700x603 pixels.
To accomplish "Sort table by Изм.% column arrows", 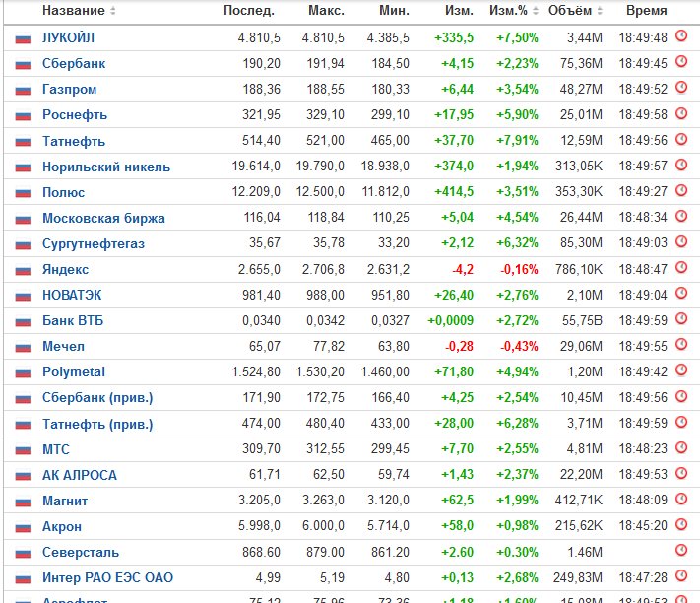I will (x=536, y=10).
